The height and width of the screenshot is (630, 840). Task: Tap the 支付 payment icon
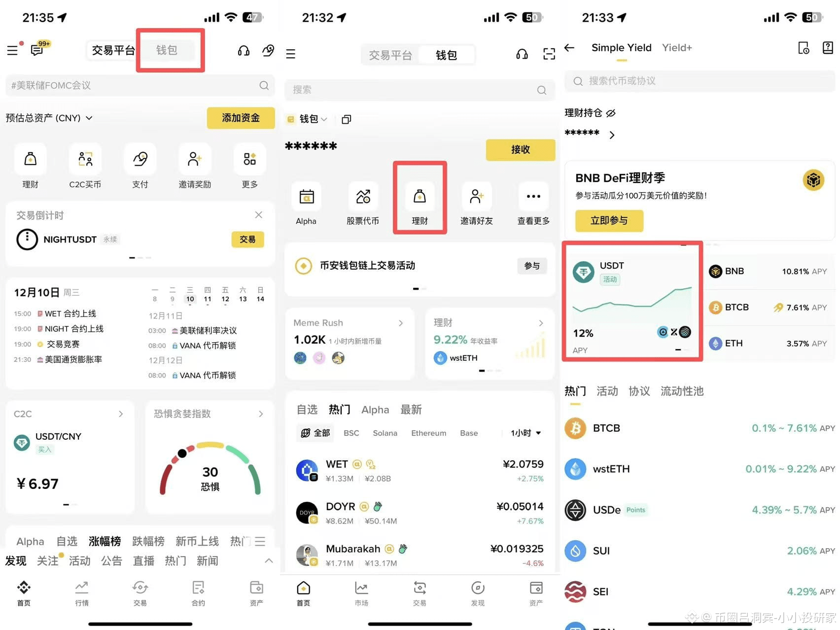[140, 159]
